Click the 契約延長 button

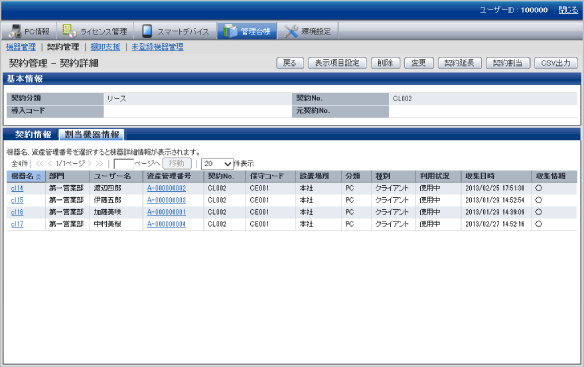coord(460,63)
